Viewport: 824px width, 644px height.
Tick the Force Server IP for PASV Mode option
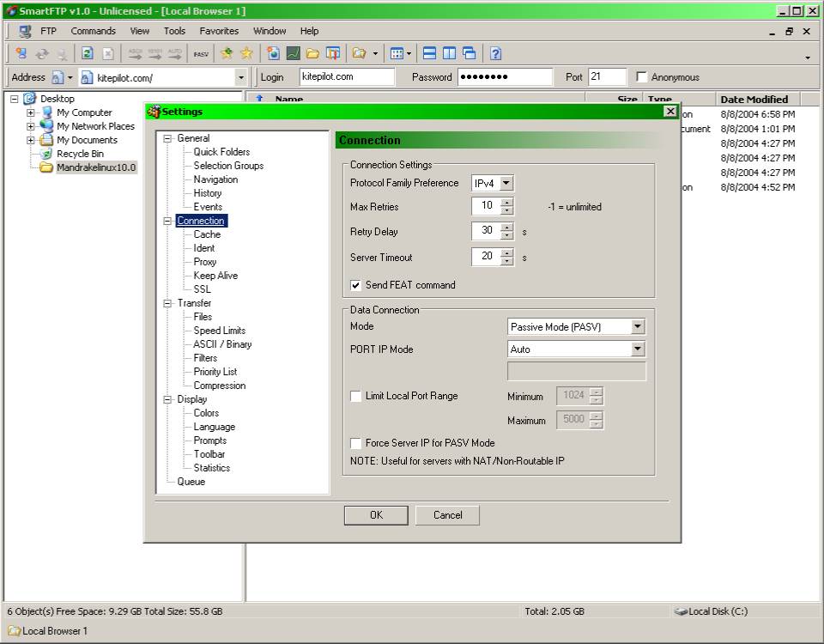pyautogui.click(x=356, y=444)
